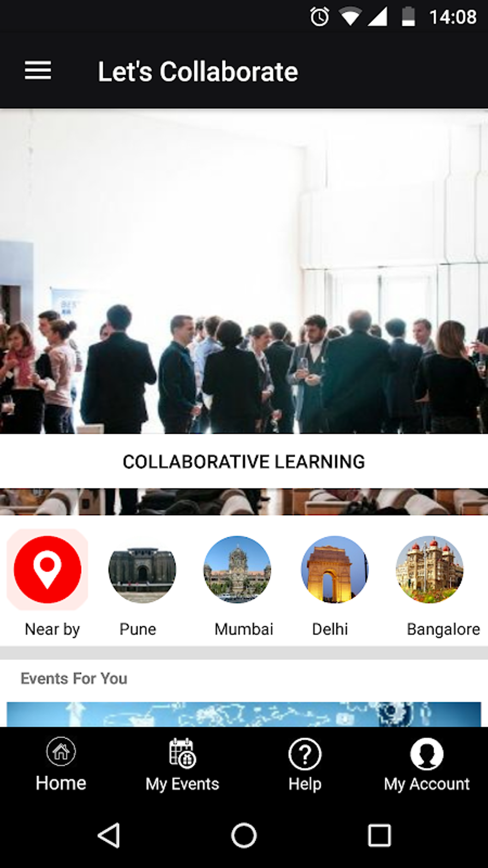The image size is (488, 868).
Task: Choose the Mumbai city icon
Action: 237,569
